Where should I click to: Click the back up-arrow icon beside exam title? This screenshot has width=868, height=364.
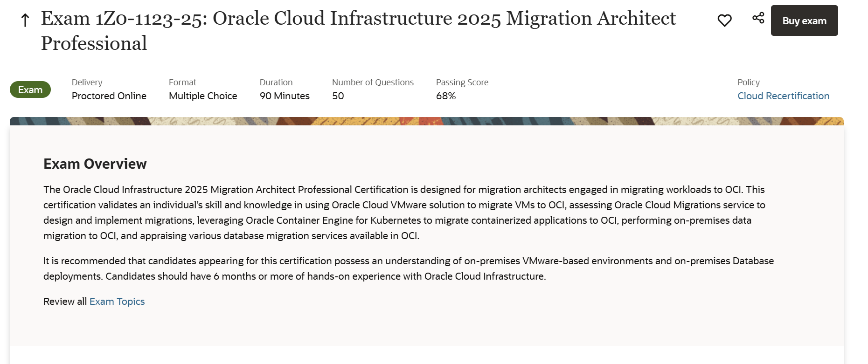point(25,20)
